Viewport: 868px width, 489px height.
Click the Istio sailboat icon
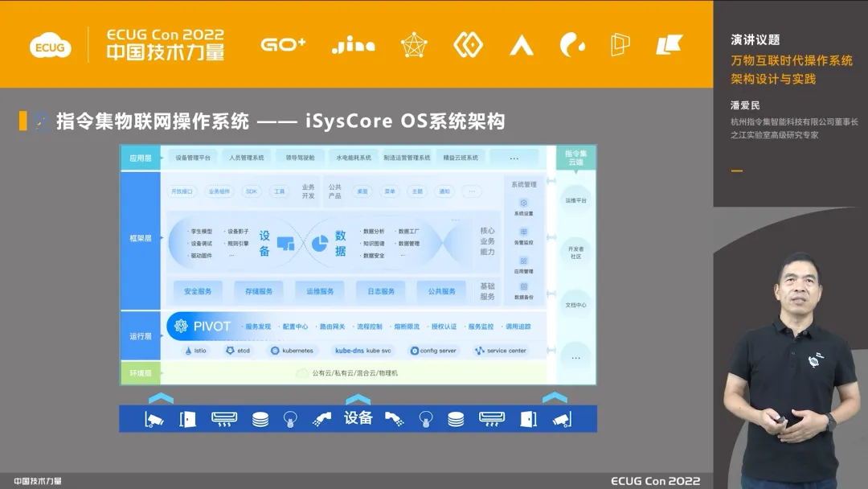188,351
